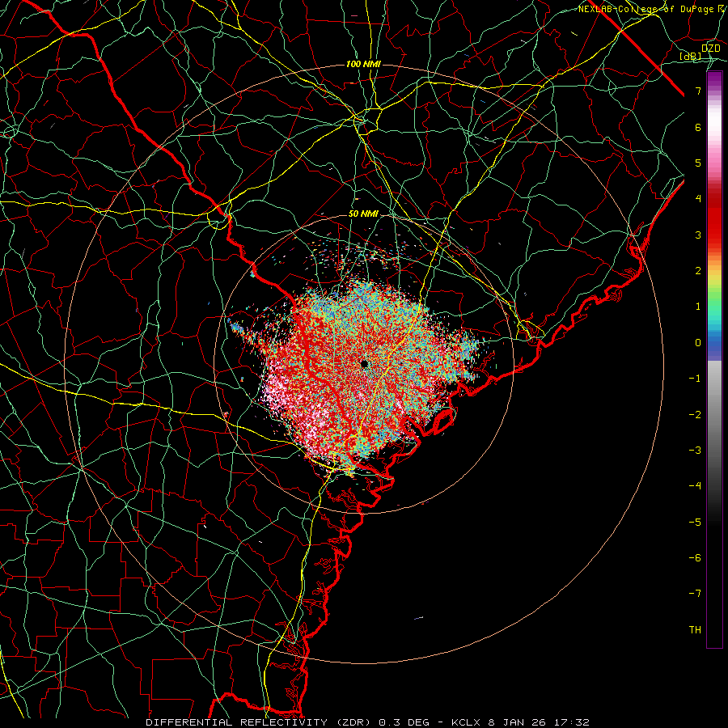Click the "DZD" legend title
728x728 pixels.
click(x=711, y=49)
